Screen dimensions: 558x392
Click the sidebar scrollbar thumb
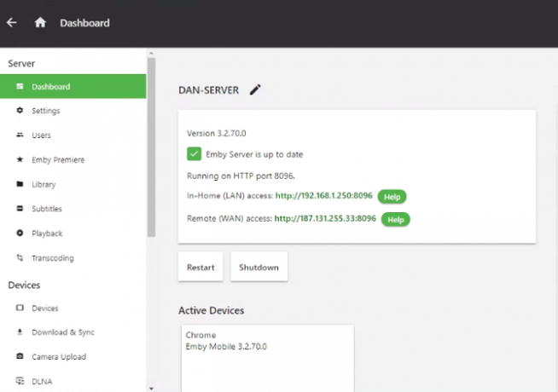[x=151, y=147]
